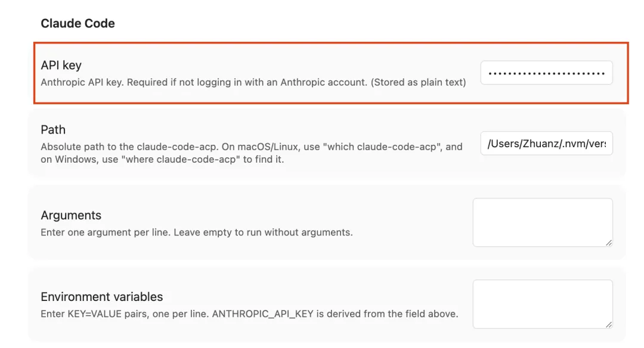Click the "API key" label
Viewport: 644px width, 348px height.
click(x=61, y=65)
